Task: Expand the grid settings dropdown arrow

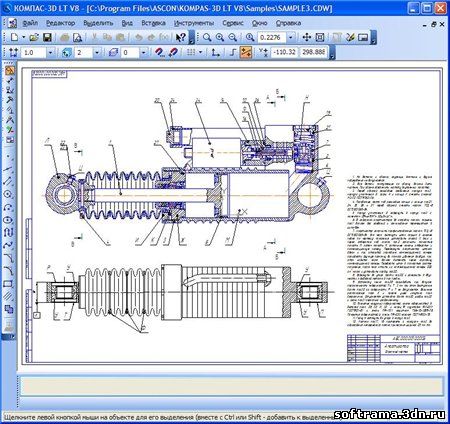Action: [200, 52]
